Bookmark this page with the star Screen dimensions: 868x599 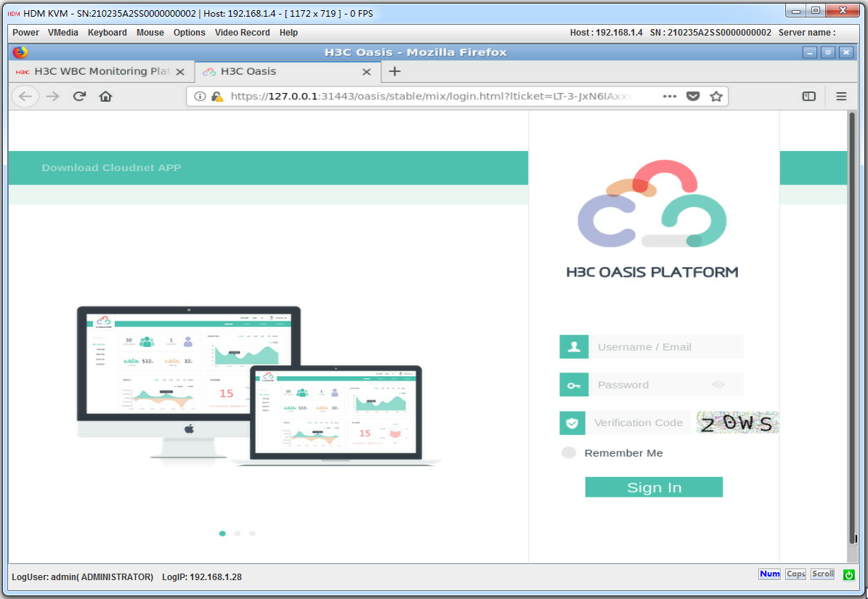716,97
